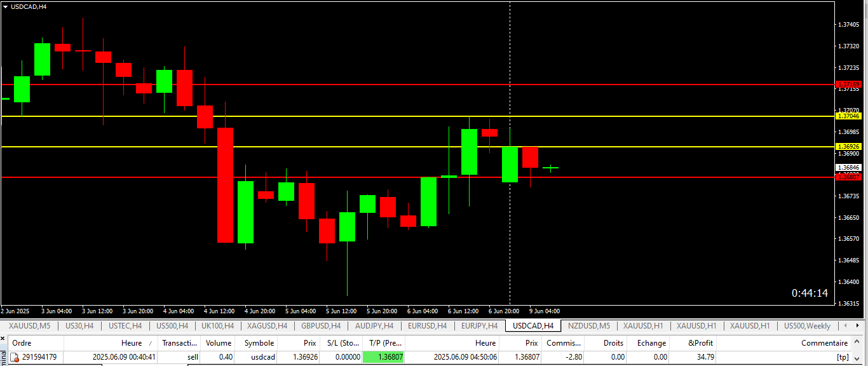Select the XAGUSD,H4 chart tab

[268, 326]
